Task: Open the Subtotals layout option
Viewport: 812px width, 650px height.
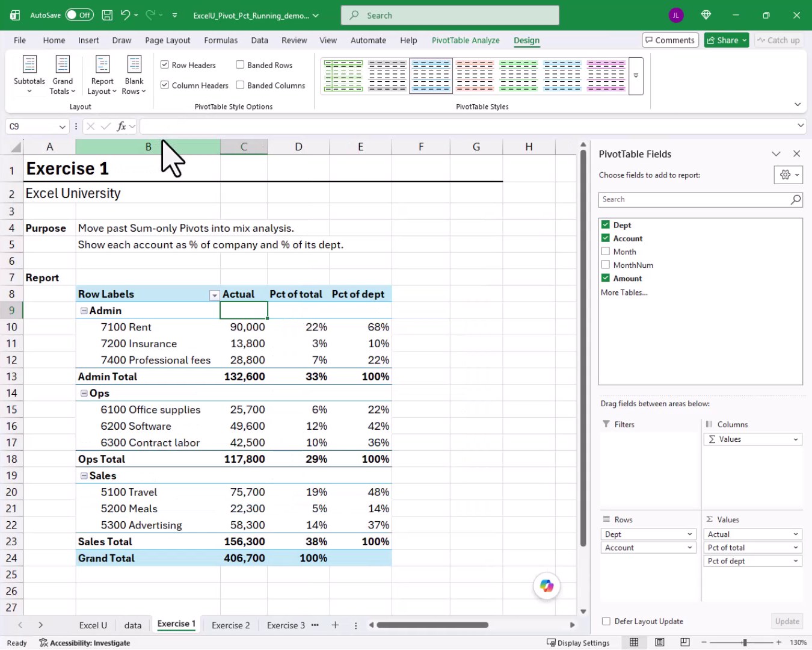Action: [x=29, y=75]
